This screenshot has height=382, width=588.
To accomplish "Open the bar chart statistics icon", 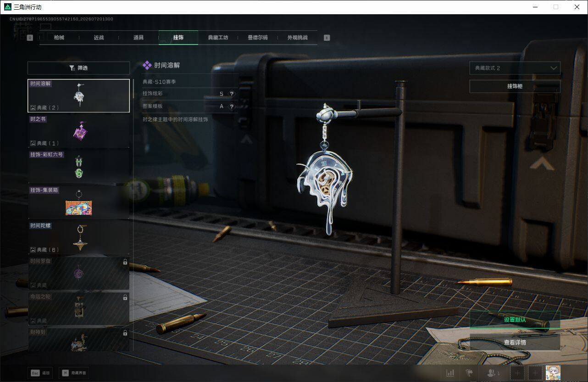I will (450, 373).
